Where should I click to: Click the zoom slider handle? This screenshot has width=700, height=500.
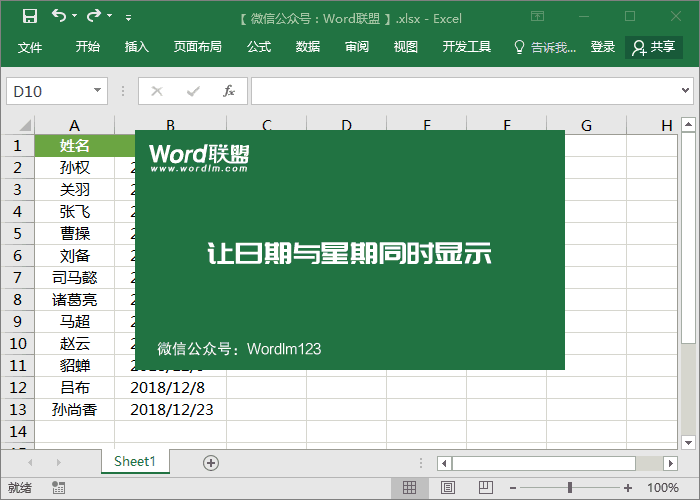(570, 488)
